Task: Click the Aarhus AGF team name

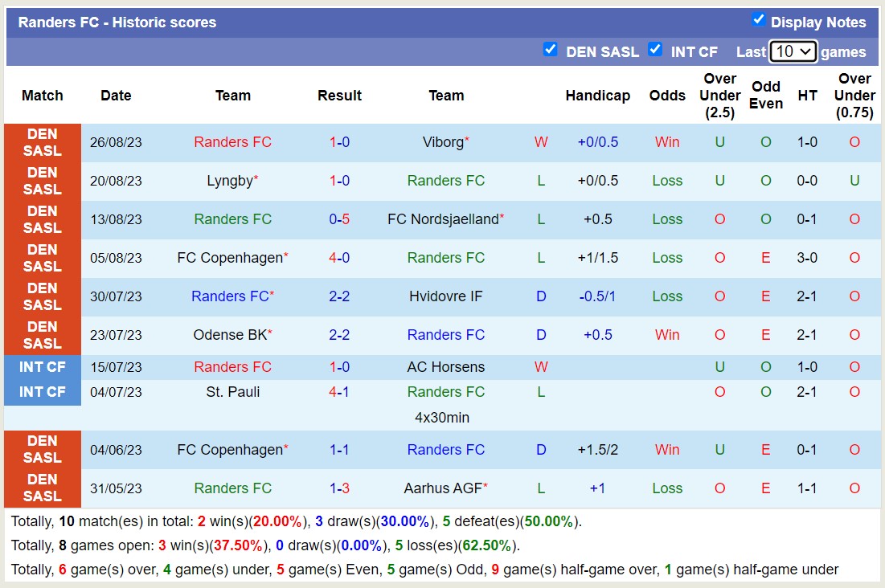Action: tap(445, 488)
